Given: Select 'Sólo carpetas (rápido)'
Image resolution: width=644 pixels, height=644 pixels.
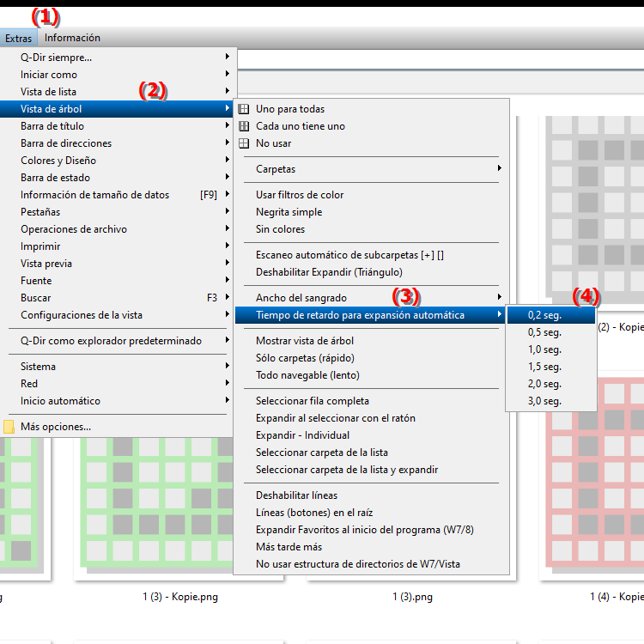Looking at the screenshot, I should pyautogui.click(x=371, y=358).
